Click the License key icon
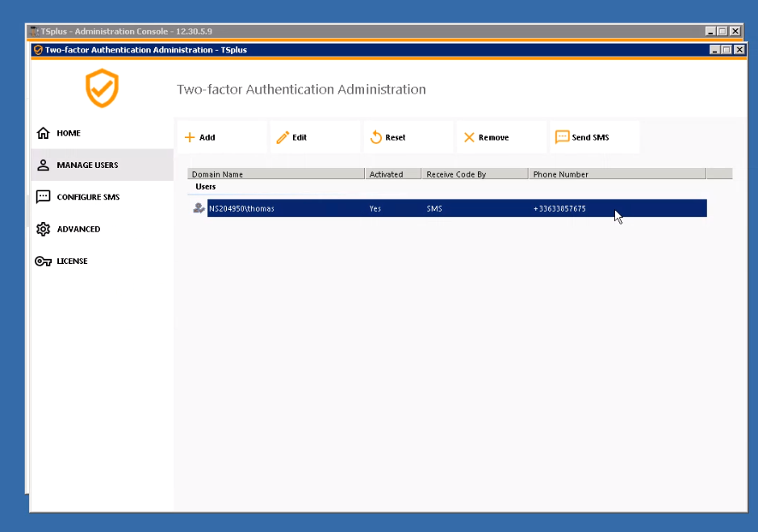The width and height of the screenshot is (758, 532). point(44,262)
